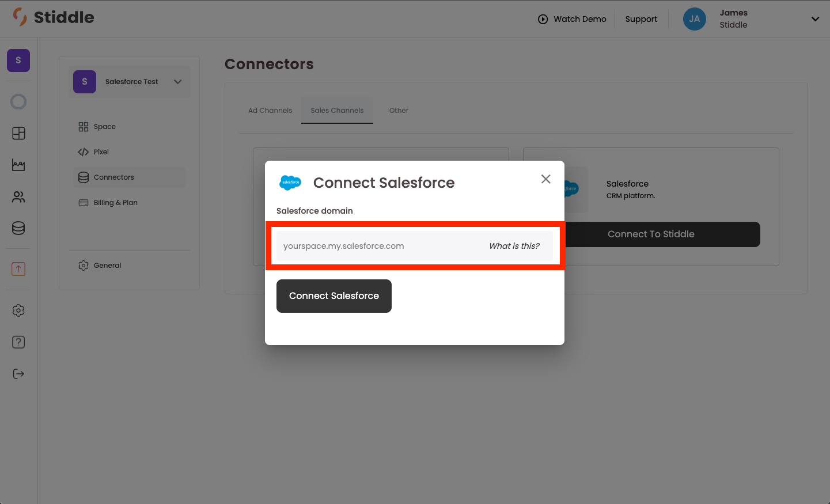Viewport: 830px width, 504px height.
Task: Click the Connect Salesforce button
Action: coord(334,296)
